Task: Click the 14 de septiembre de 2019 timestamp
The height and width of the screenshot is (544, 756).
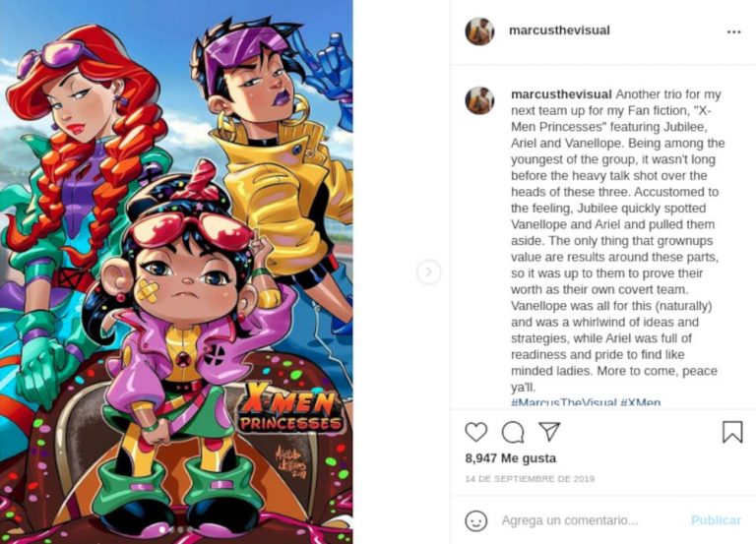Action: [530, 479]
